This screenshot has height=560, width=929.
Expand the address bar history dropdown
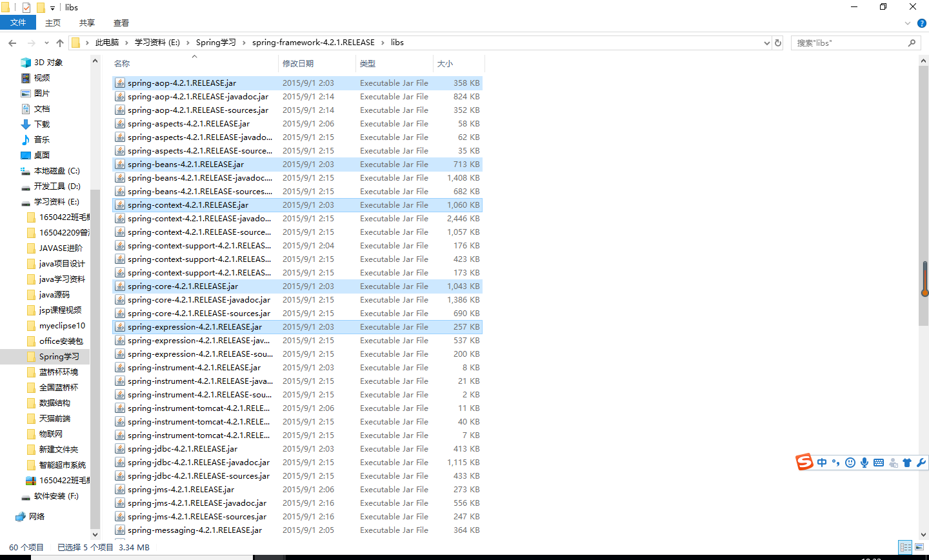tap(766, 43)
